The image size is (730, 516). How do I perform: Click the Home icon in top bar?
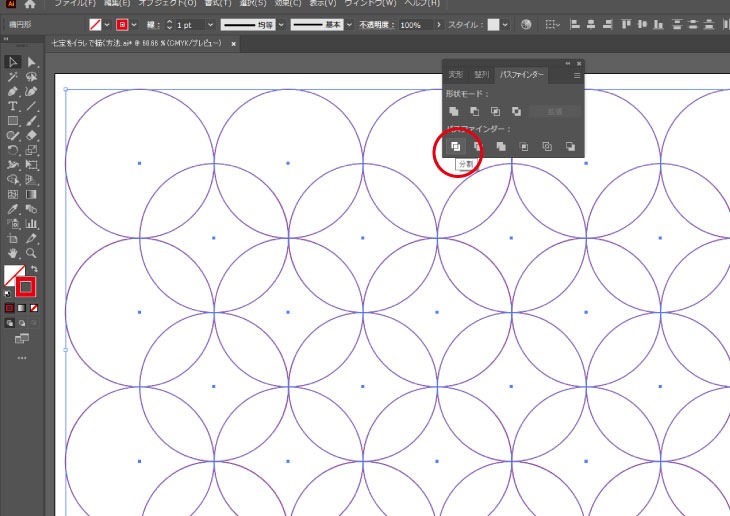point(30,5)
